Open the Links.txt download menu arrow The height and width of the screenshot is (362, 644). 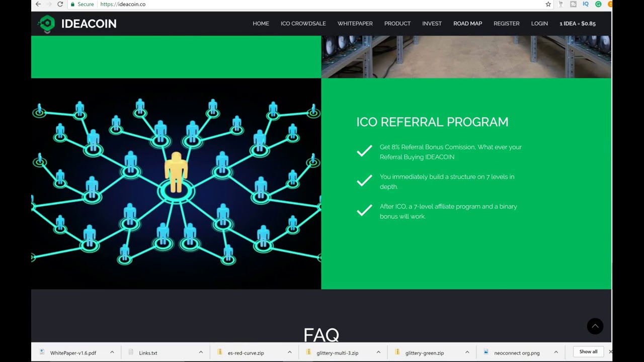[x=201, y=352]
